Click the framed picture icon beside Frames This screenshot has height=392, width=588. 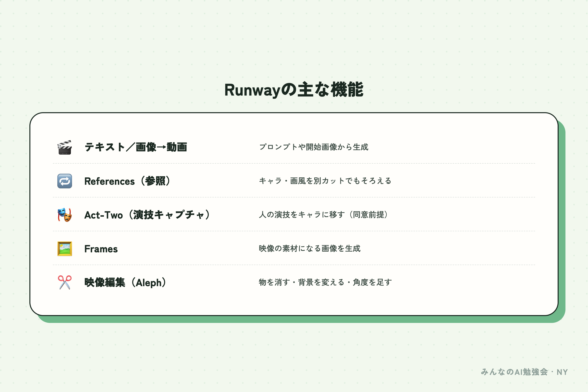coord(65,249)
